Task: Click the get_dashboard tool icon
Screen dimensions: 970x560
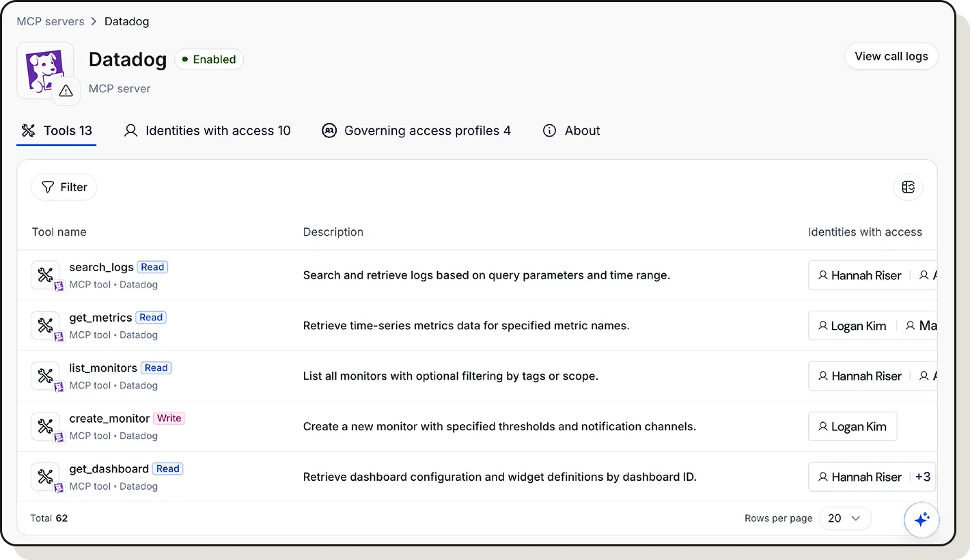Action: (x=45, y=477)
